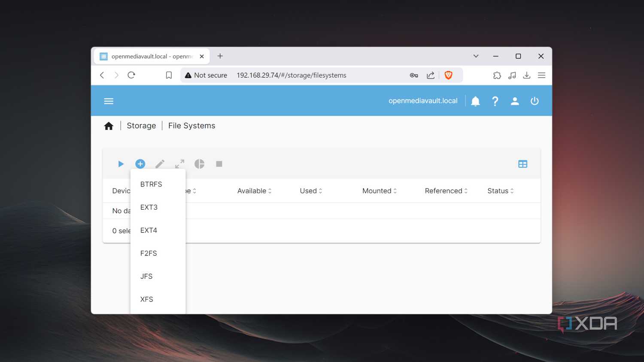Choose F2FS file system option
Viewport: 644px width, 362px height.
point(158,253)
